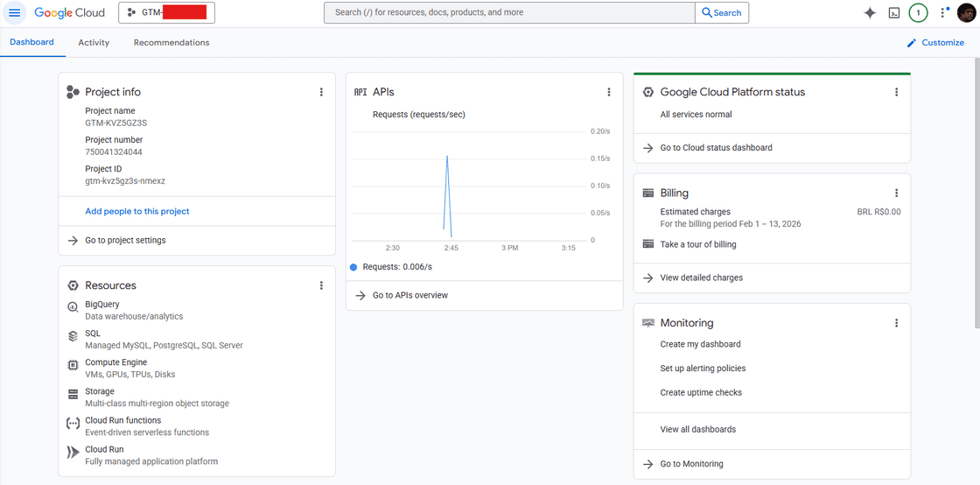Open APIs card three-dot menu
Image resolution: width=980 pixels, height=485 pixels.
(x=609, y=92)
